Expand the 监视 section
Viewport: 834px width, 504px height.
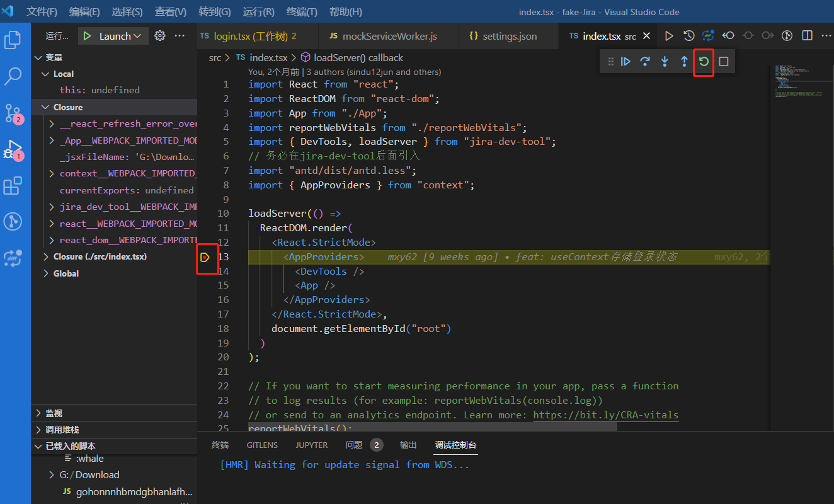[114, 413]
